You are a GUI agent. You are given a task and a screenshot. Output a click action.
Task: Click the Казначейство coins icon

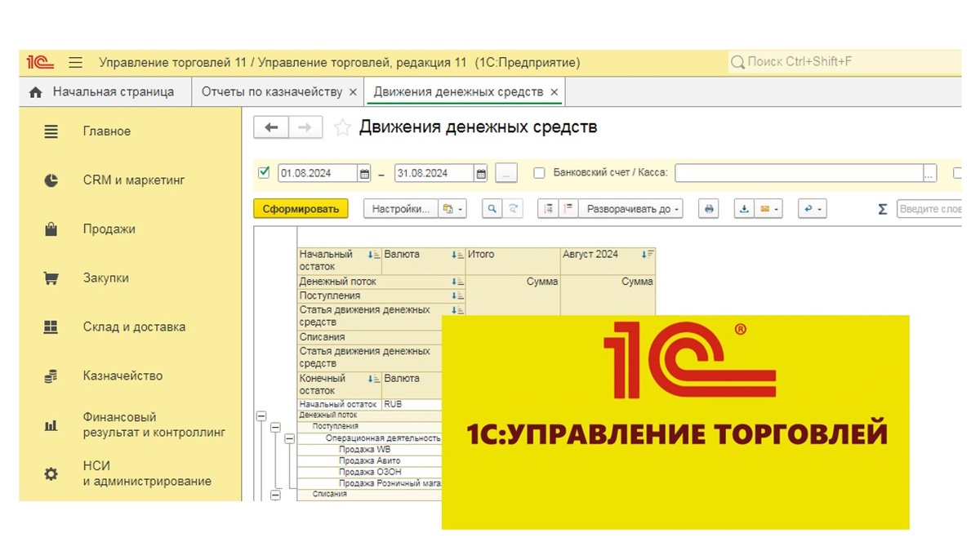tap(50, 375)
